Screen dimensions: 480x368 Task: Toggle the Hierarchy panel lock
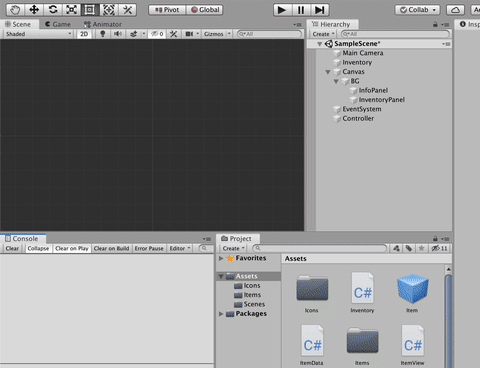(435, 24)
